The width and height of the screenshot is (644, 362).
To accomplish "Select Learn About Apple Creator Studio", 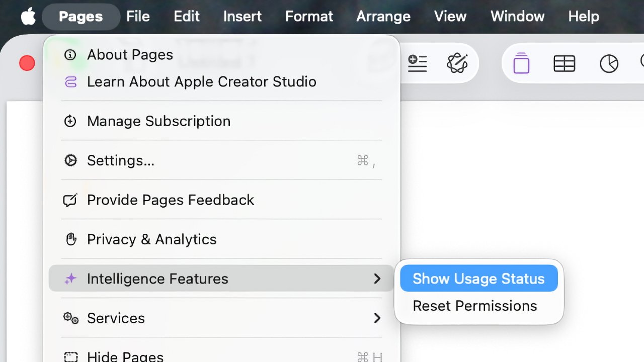I will coord(201,81).
